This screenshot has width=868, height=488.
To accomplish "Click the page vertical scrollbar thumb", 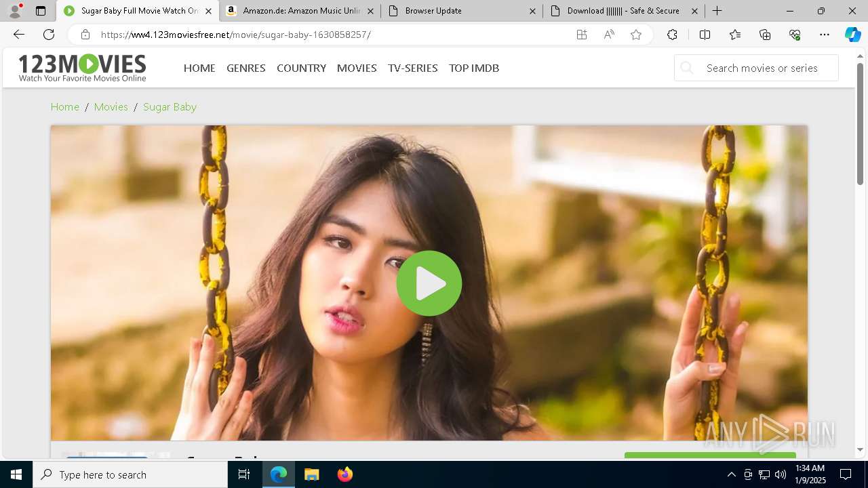I will point(860,123).
